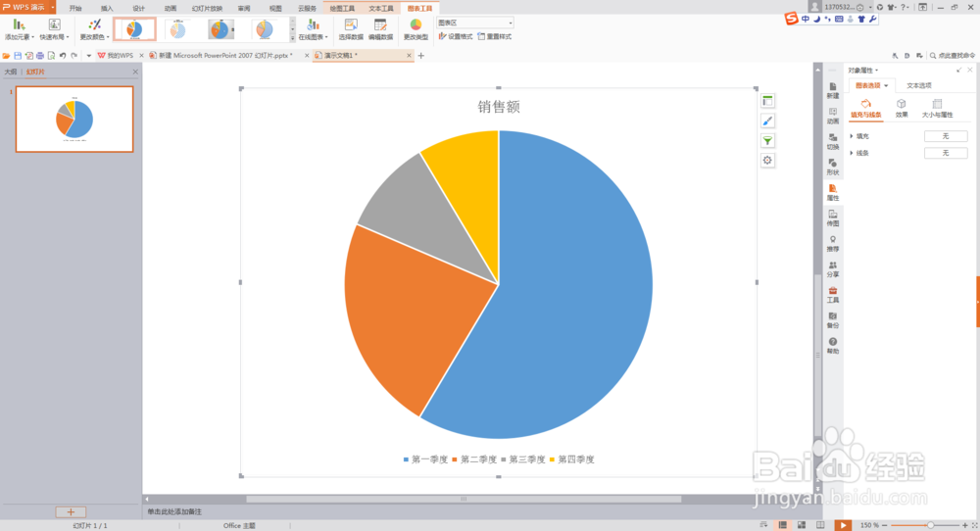Open the 推荐 recommend sidebar panel
This screenshot has height=531, width=980.
[x=832, y=244]
